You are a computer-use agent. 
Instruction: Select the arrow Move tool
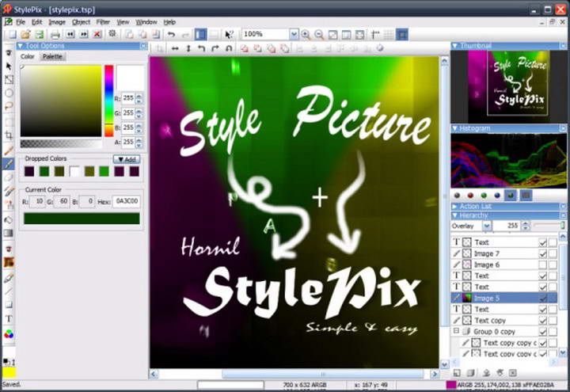tap(9, 67)
